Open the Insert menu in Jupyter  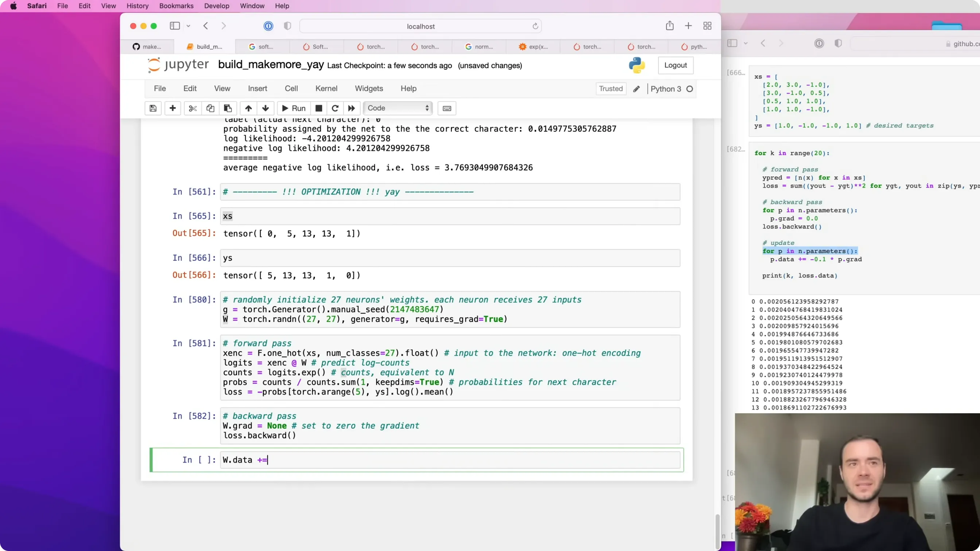coord(257,89)
